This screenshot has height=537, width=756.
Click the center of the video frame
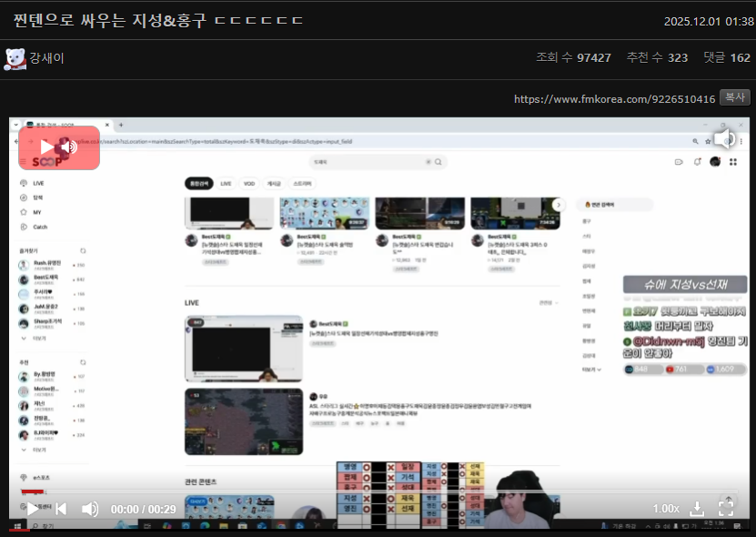(378, 323)
